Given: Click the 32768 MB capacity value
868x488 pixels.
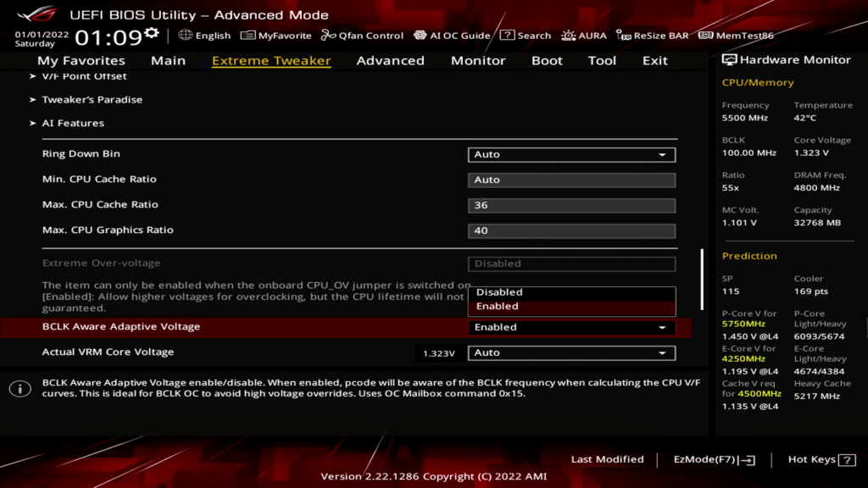Looking at the screenshot, I should coord(817,223).
